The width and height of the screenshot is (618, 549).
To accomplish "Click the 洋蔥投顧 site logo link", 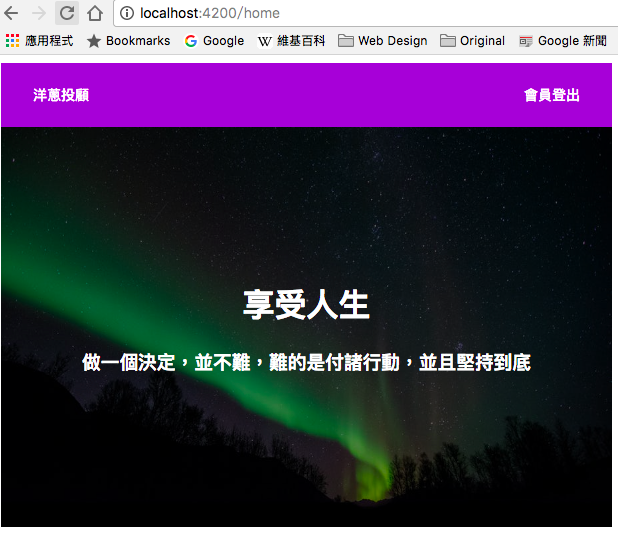I will click(61, 95).
